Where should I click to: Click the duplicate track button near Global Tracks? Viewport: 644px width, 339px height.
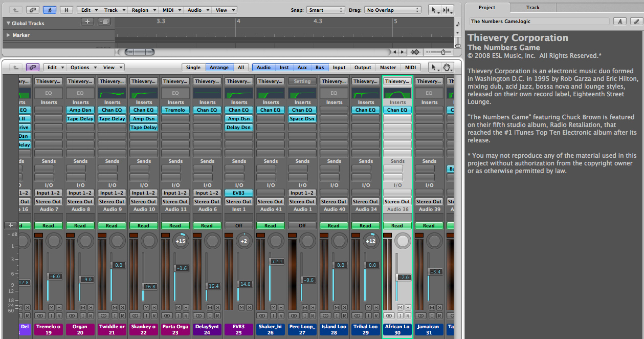tap(104, 22)
